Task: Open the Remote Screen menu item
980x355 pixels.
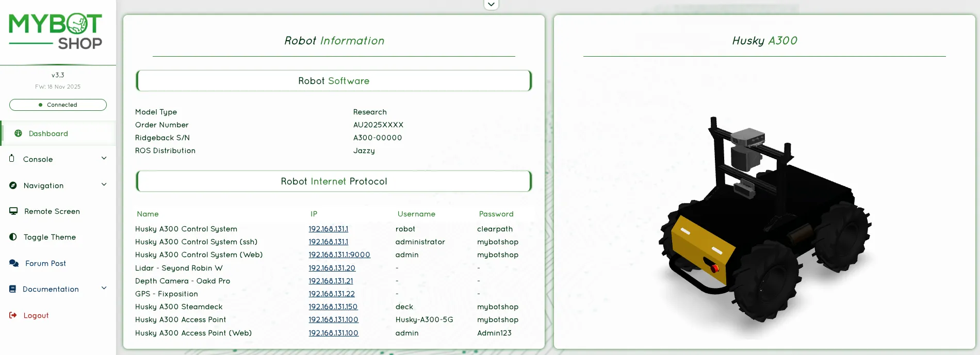Action: 52,211
